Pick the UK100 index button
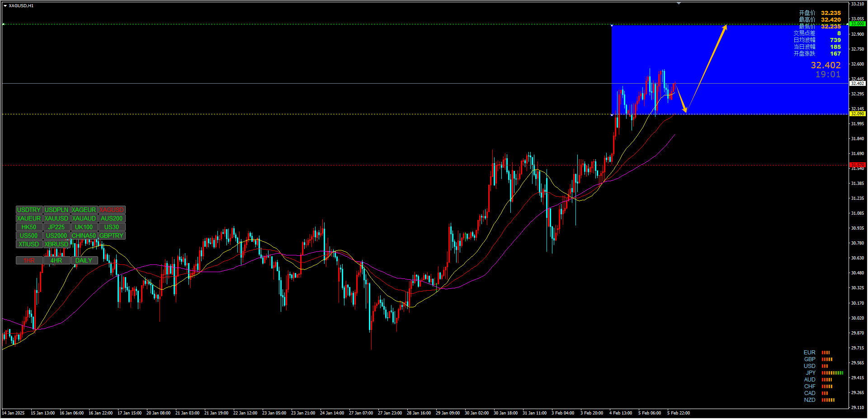 pyautogui.click(x=84, y=227)
